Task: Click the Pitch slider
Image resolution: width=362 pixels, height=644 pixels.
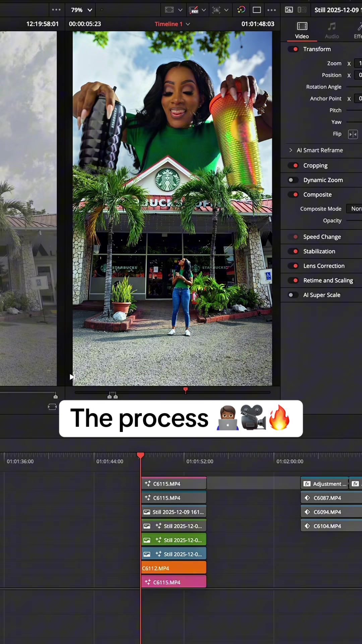Action: (354, 110)
